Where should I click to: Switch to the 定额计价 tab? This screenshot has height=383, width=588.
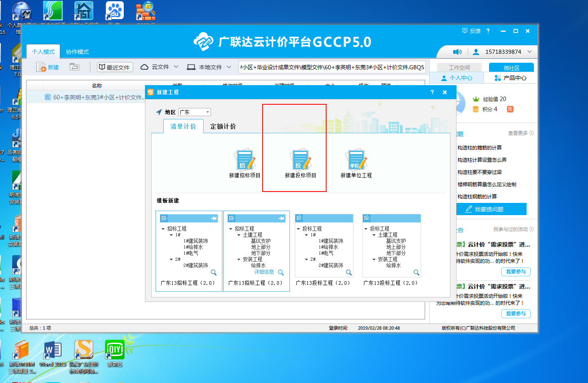coord(223,126)
